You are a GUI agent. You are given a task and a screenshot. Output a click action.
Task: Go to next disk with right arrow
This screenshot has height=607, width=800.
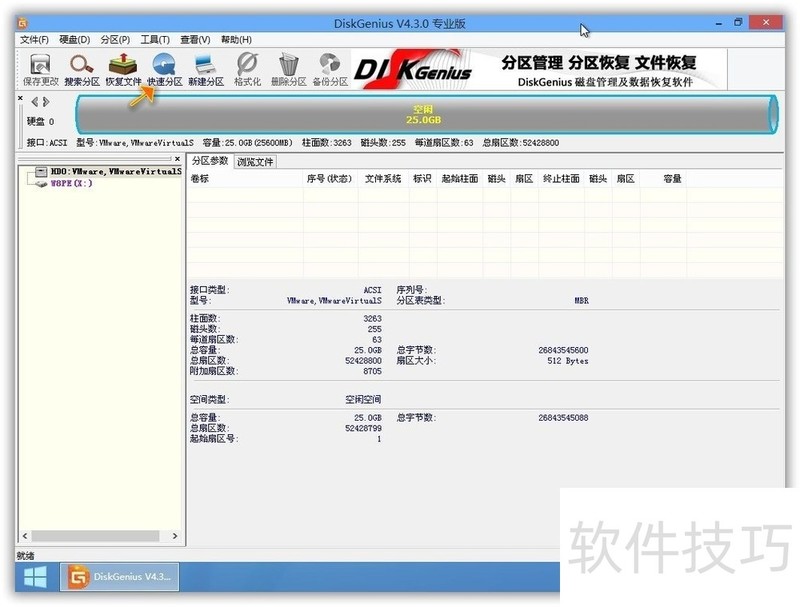[x=46, y=102]
